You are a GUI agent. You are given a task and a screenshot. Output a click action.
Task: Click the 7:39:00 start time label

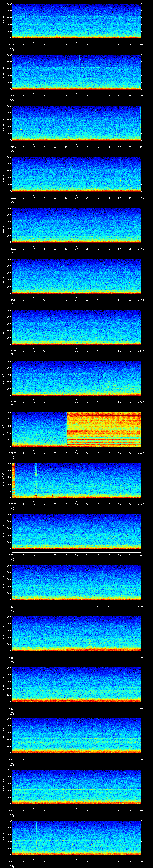[x=12, y=555]
